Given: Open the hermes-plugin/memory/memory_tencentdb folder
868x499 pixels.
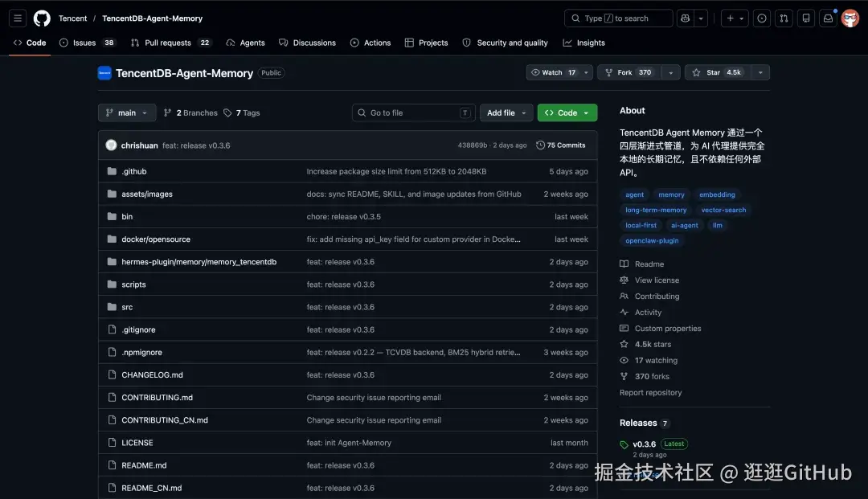Looking at the screenshot, I should pos(199,262).
